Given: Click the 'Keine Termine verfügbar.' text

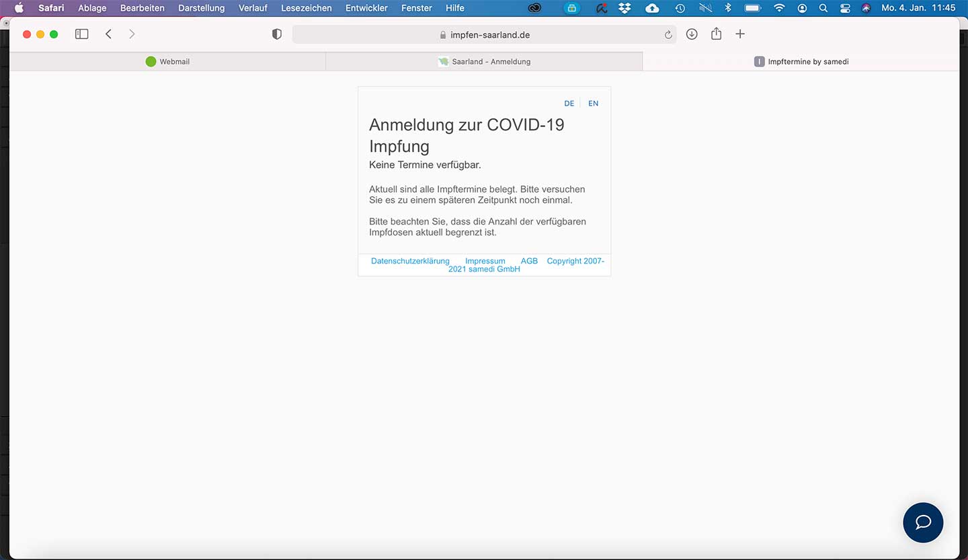Looking at the screenshot, I should coord(425,165).
